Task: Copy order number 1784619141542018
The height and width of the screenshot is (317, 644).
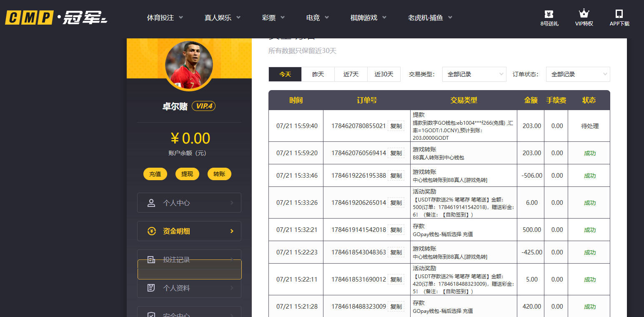Action: coord(396,230)
